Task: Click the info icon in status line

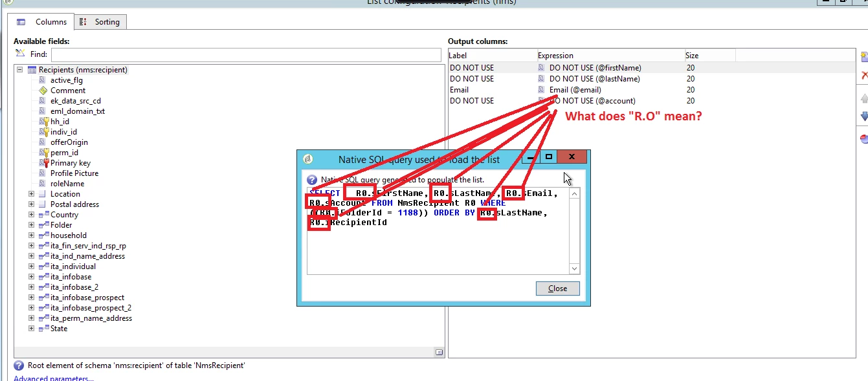Action: click(19, 365)
